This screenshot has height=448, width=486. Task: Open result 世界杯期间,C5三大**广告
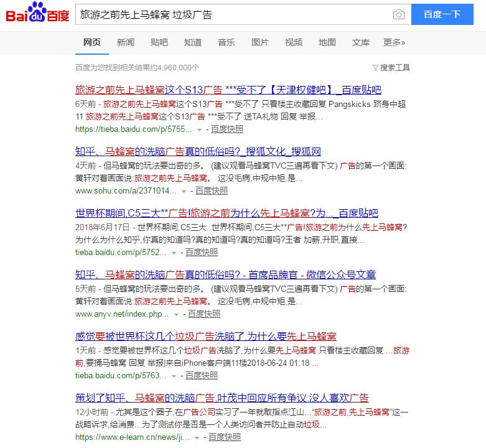pos(227,213)
